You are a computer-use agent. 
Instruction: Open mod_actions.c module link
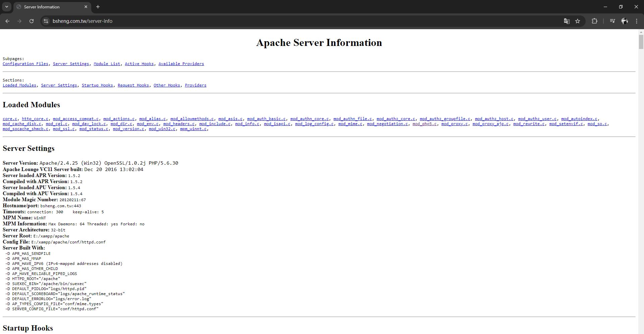pyautogui.click(x=119, y=119)
